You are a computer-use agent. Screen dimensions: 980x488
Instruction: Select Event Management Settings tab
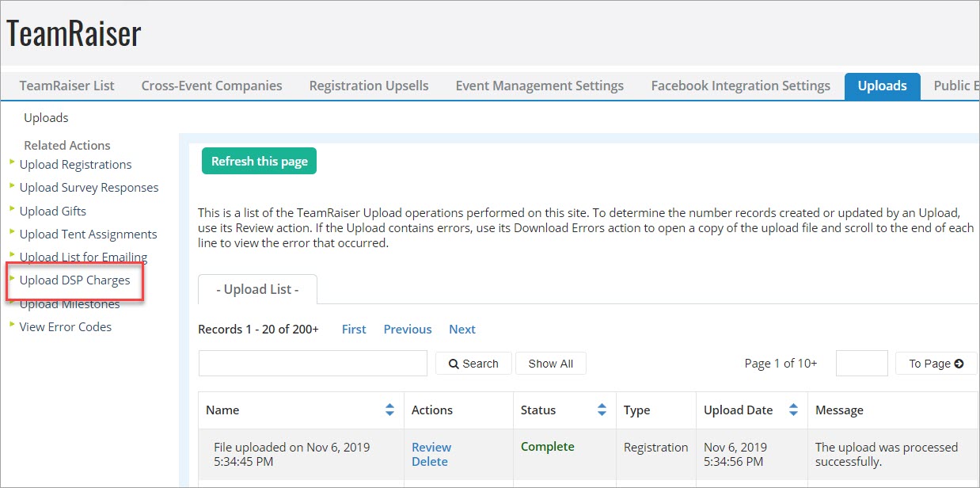pos(539,86)
